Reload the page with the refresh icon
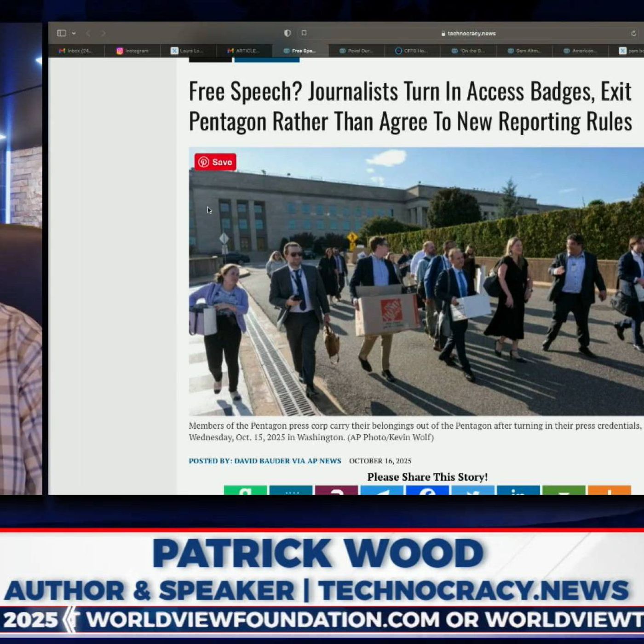This screenshot has width=644, height=644. (633, 33)
